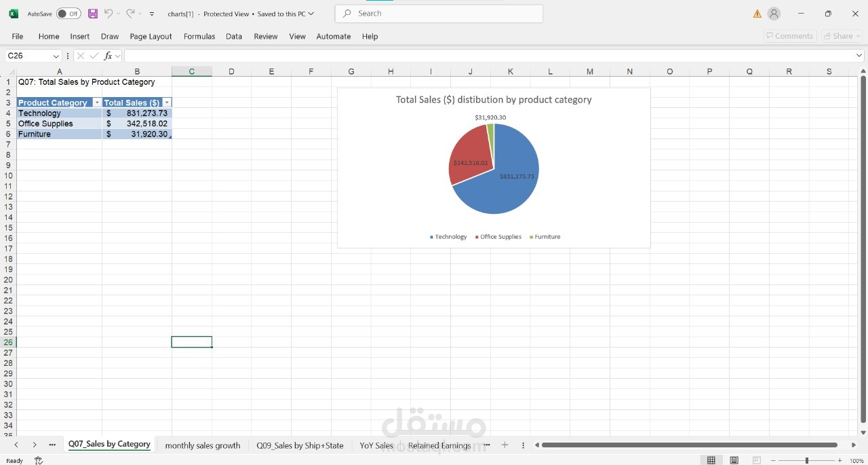
Task: Open the Home ribbon tab
Action: [x=49, y=37]
